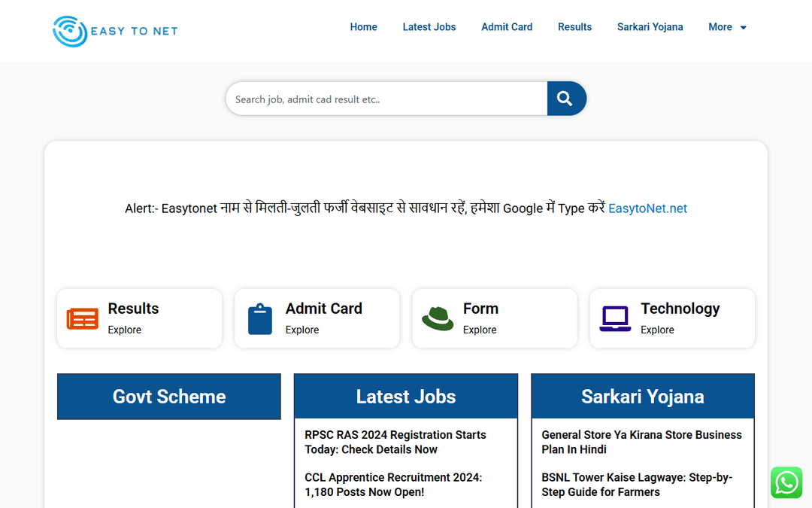Image resolution: width=812 pixels, height=508 pixels.
Task: Click the Latest Jobs section header
Action: pos(406,397)
